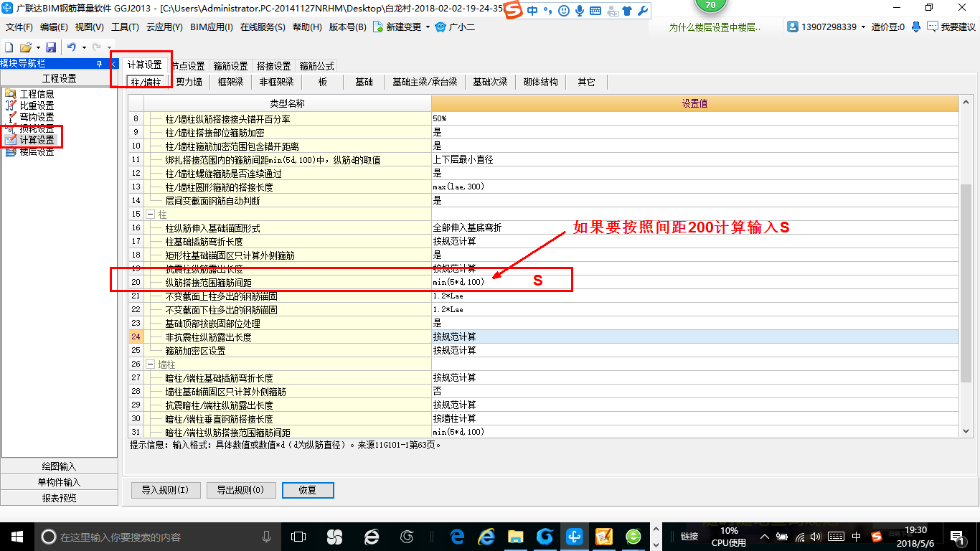
Task: Click value min(5*d,100) of 纵筋搭接范围箍筋间距 row
Action: click(695, 282)
